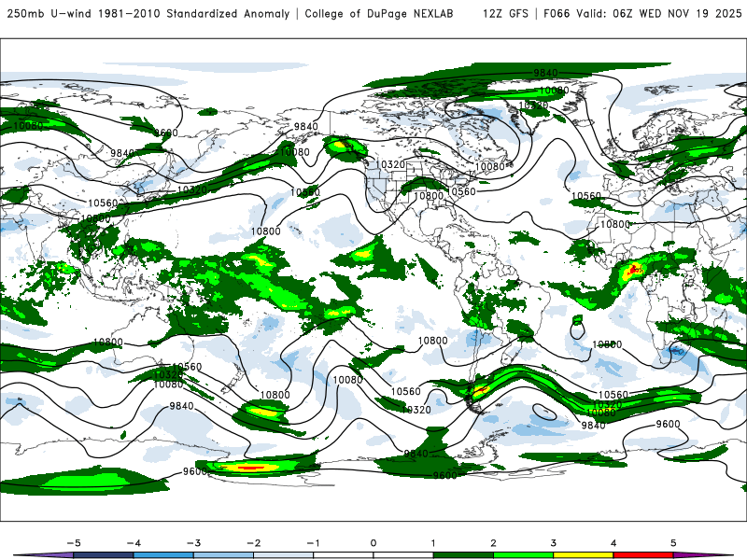
Task: Select the pale blue -2 to -1 legend swatch
Action: click(x=284, y=555)
